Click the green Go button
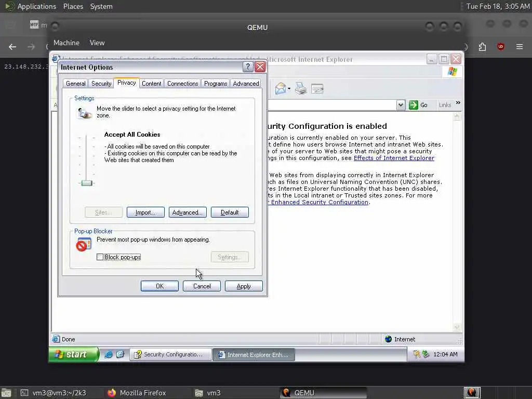 tap(418, 105)
